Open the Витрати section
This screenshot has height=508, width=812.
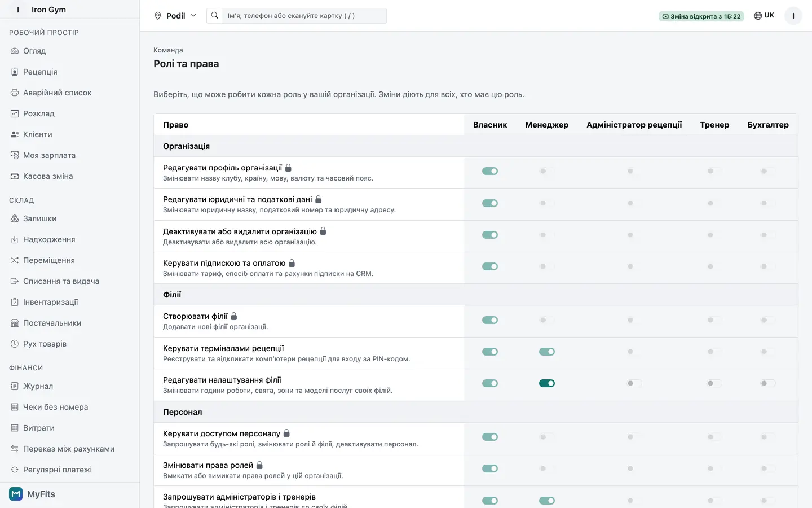coord(70,428)
